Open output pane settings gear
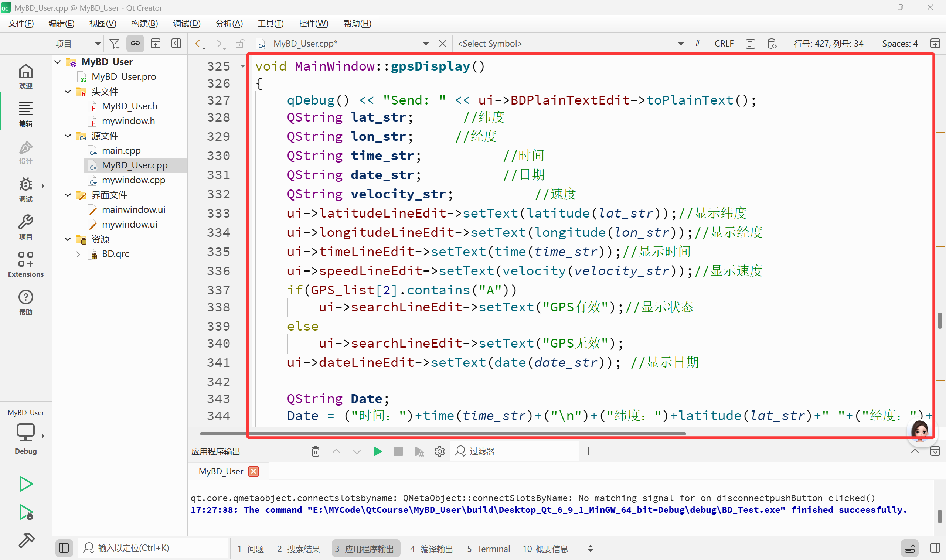This screenshot has height=560, width=946. [439, 451]
